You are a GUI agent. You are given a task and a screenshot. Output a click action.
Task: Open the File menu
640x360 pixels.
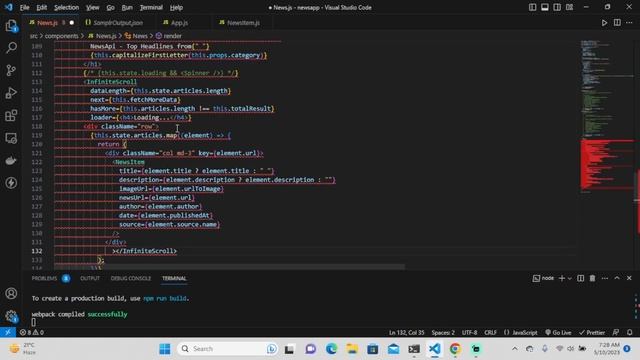tap(24, 7)
